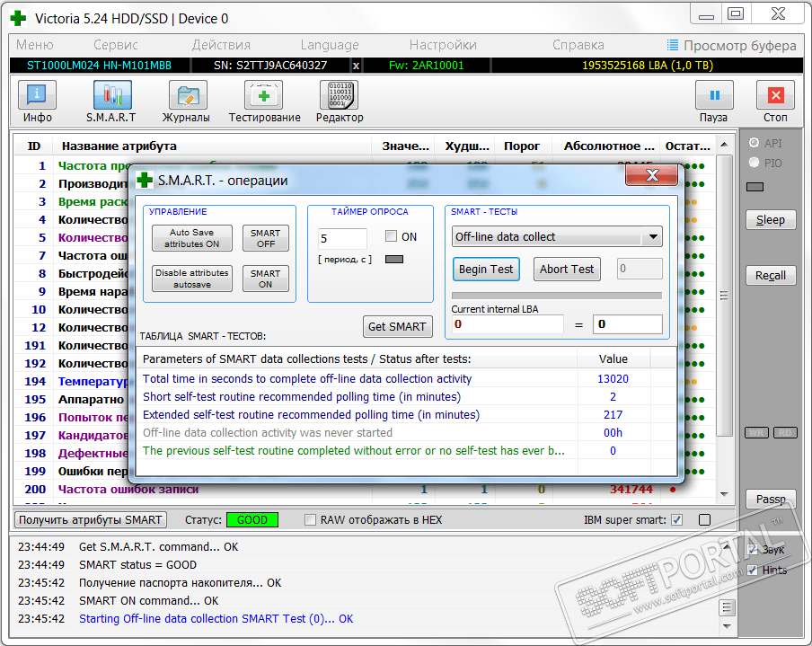
Task: Click the Passp button
Action: 771,499
